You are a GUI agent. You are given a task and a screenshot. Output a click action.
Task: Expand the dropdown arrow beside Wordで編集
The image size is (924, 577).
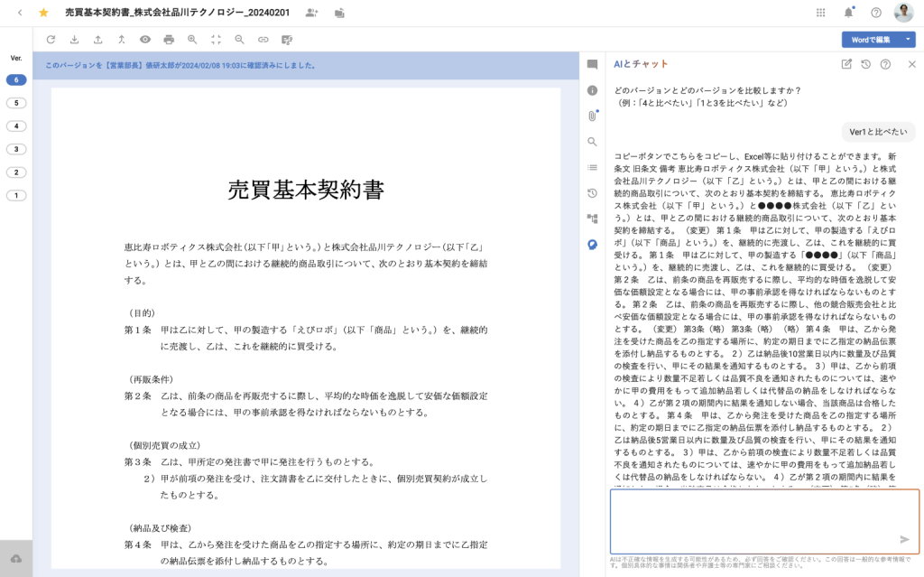tap(908, 40)
